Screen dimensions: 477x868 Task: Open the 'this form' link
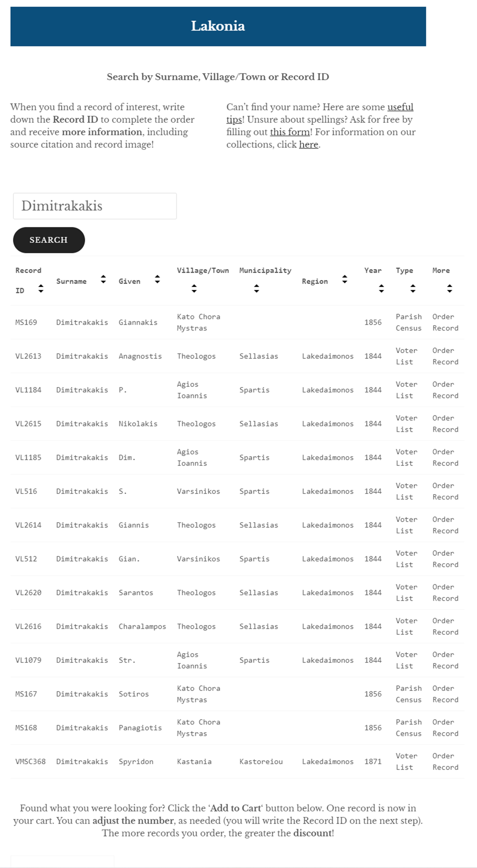[290, 132]
